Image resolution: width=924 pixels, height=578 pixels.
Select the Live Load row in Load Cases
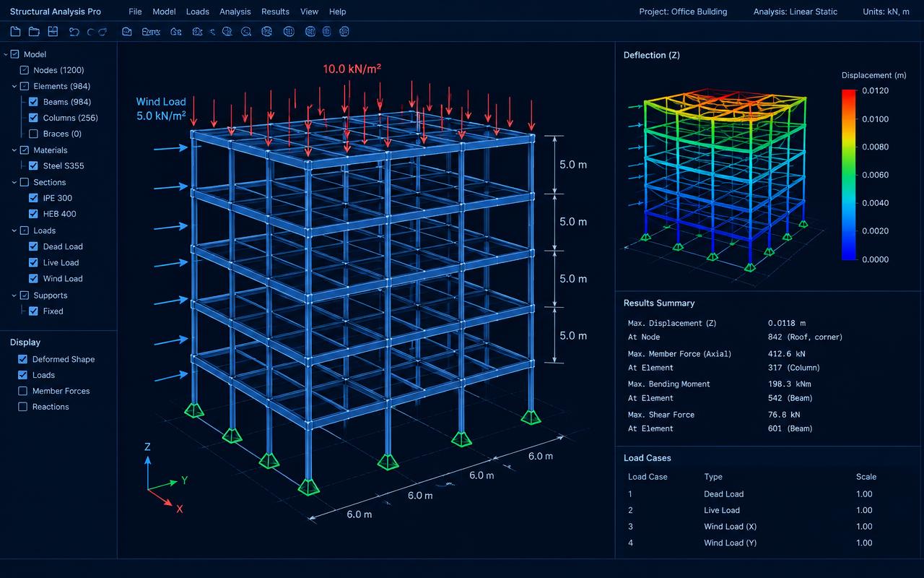click(x=769, y=510)
